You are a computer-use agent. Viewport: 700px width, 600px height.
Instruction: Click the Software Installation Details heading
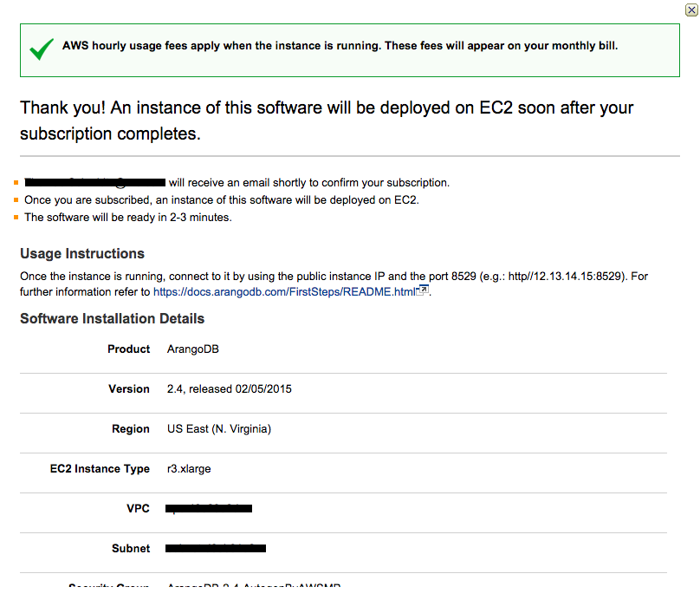[113, 318]
